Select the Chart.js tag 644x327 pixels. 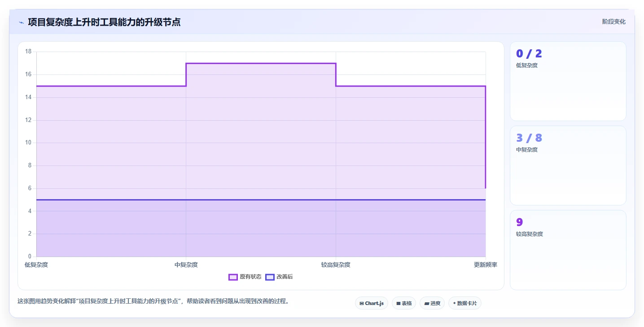click(372, 303)
